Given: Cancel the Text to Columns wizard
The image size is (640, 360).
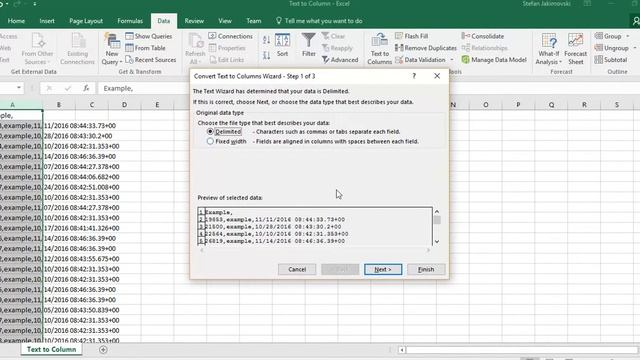Looking at the screenshot, I should point(297,269).
